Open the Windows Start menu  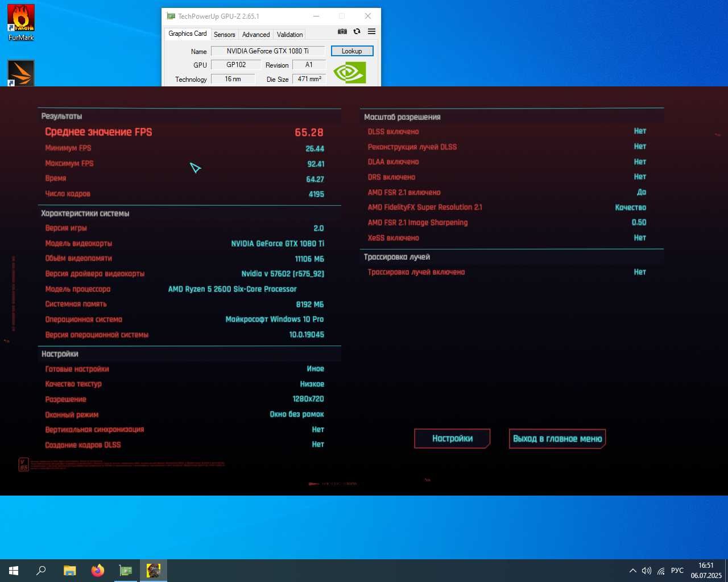(x=14, y=571)
